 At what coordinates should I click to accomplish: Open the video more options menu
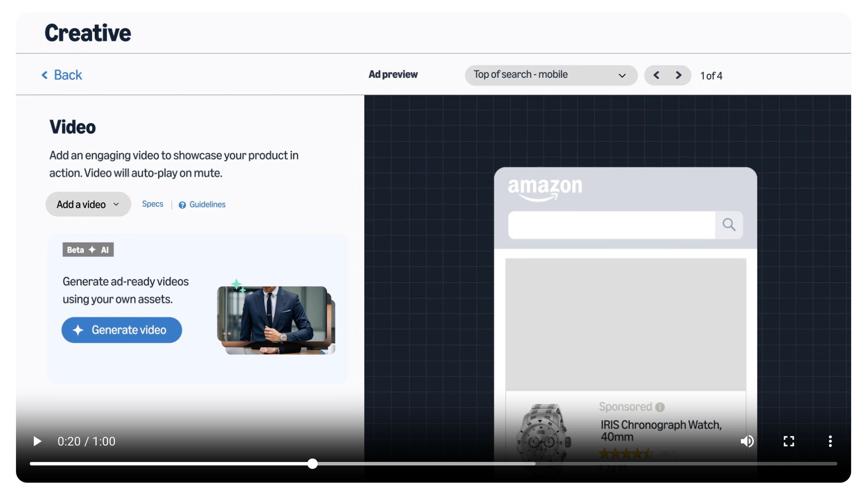[x=830, y=441]
